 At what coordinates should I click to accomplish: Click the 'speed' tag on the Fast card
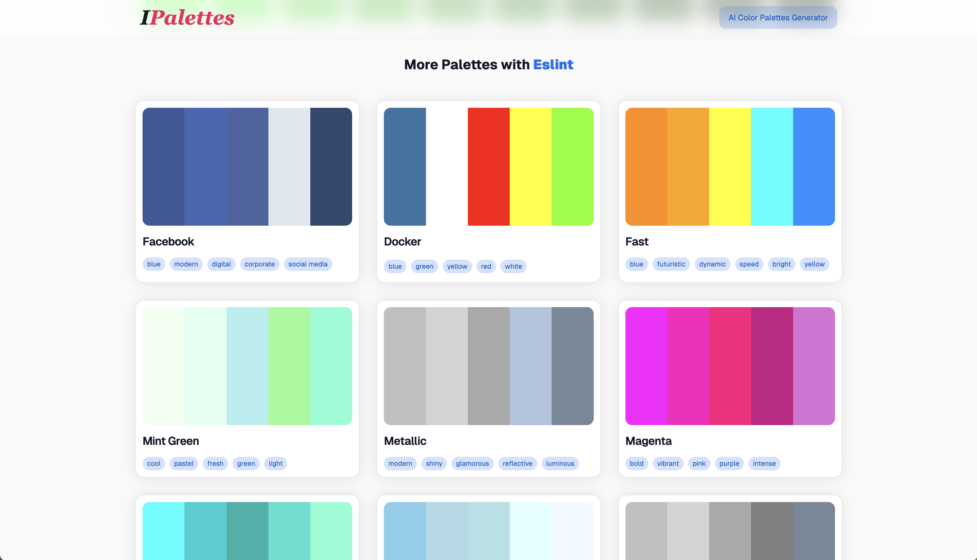748,264
